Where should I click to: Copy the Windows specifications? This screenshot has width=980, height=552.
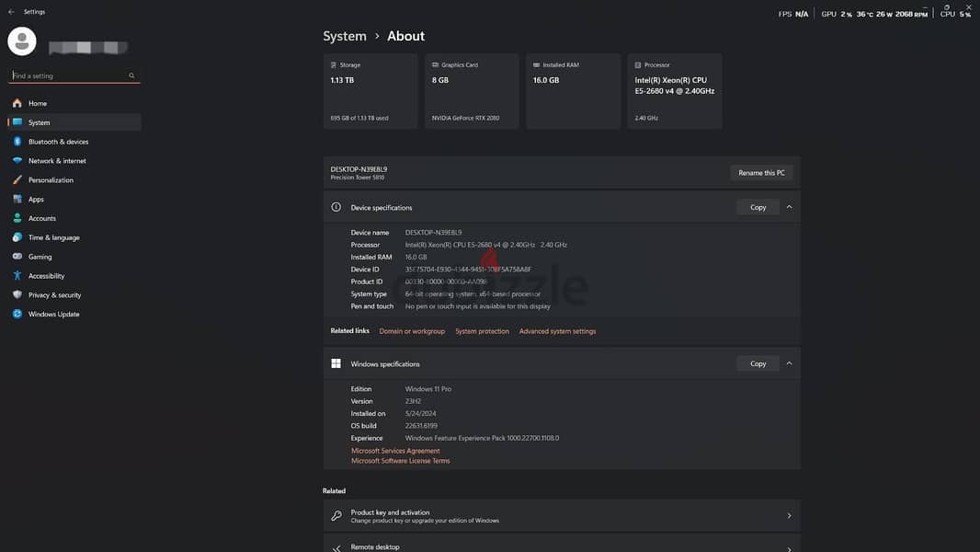pyautogui.click(x=758, y=363)
